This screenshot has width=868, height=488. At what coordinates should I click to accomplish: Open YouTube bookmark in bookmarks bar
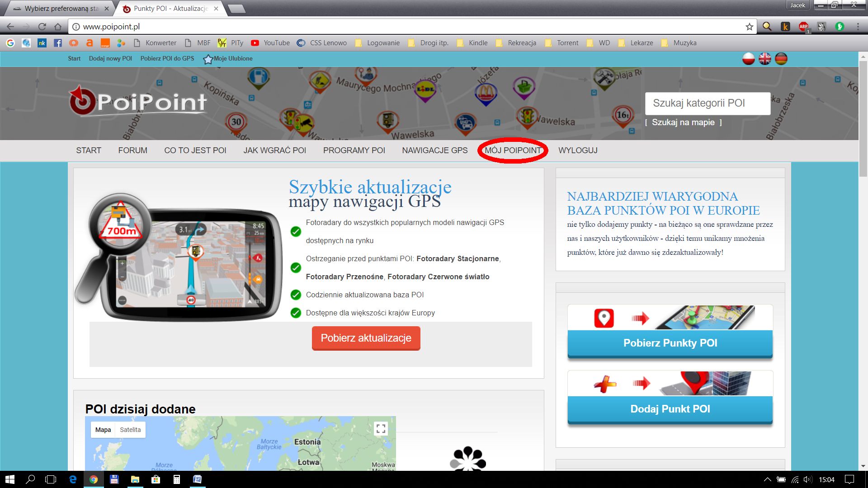pyautogui.click(x=270, y=43)
